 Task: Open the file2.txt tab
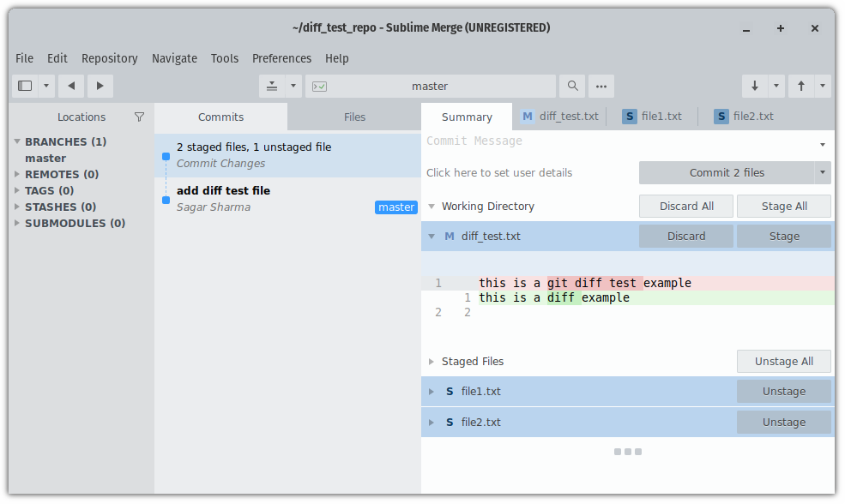pos(752,116)
